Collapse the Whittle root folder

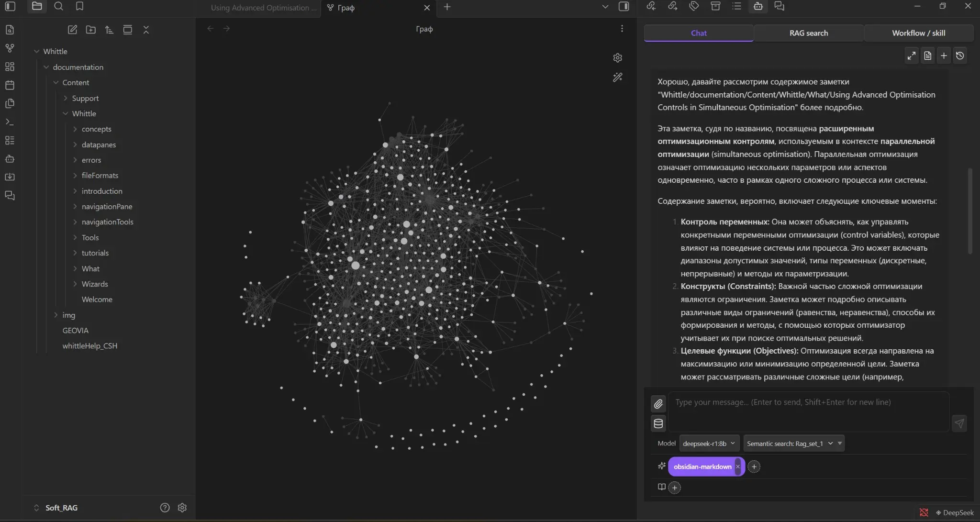[36, 51]
